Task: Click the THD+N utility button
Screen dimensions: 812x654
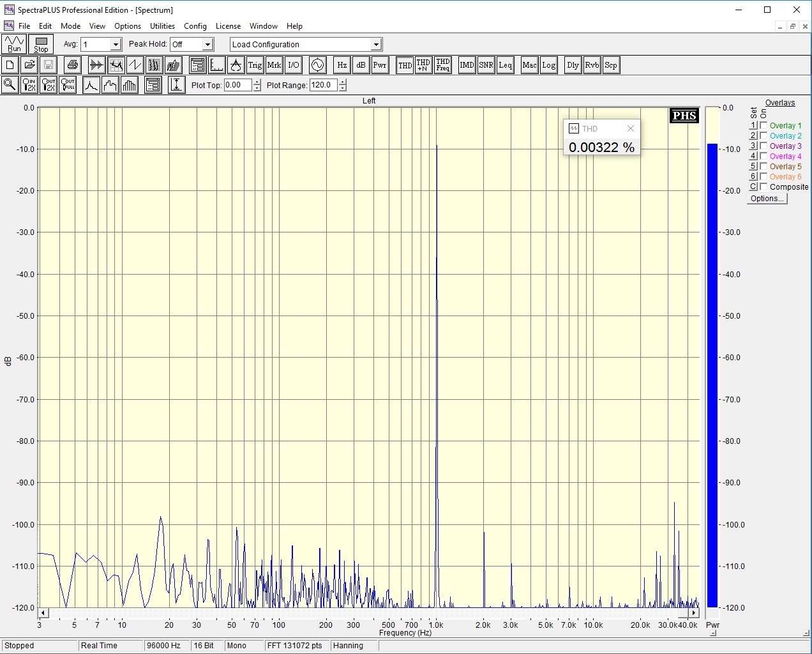Action: pyautogui.click(x=424, y=65)
